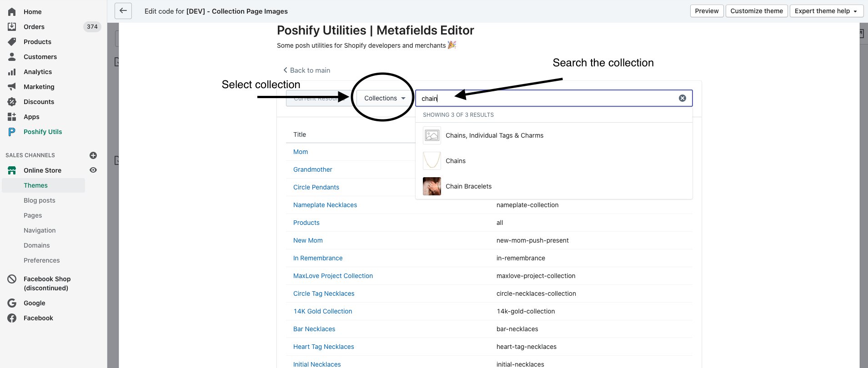The height and width of the screenshot is (368, 868).
Task: Click the Back to main link
Action: (307, 70)
